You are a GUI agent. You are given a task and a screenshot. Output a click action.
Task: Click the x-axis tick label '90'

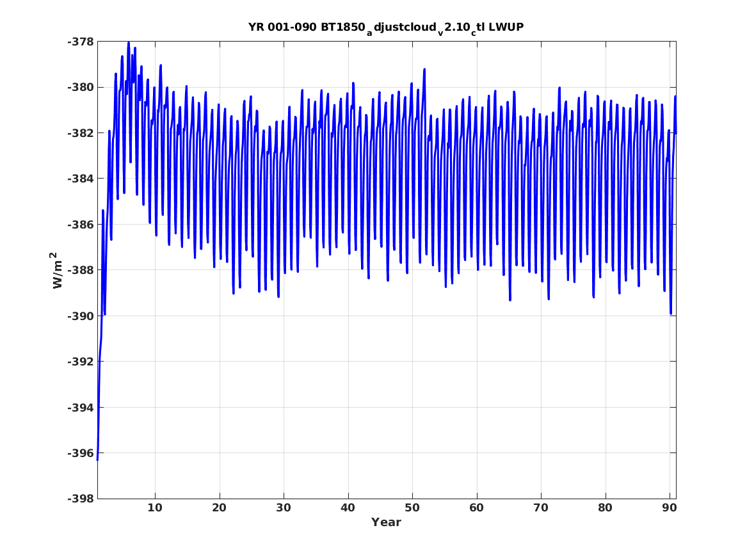pyautogui.click(x=670, y=508)
